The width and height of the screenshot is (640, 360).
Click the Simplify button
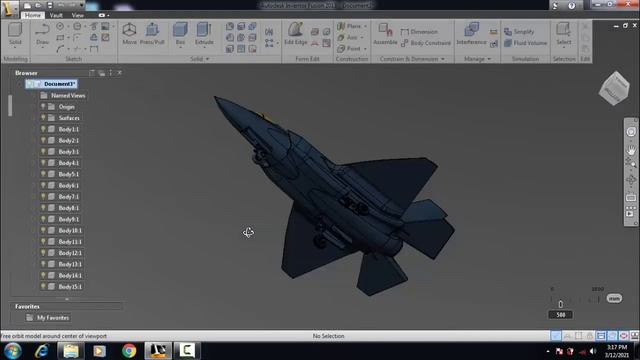[x=519, y=32]
